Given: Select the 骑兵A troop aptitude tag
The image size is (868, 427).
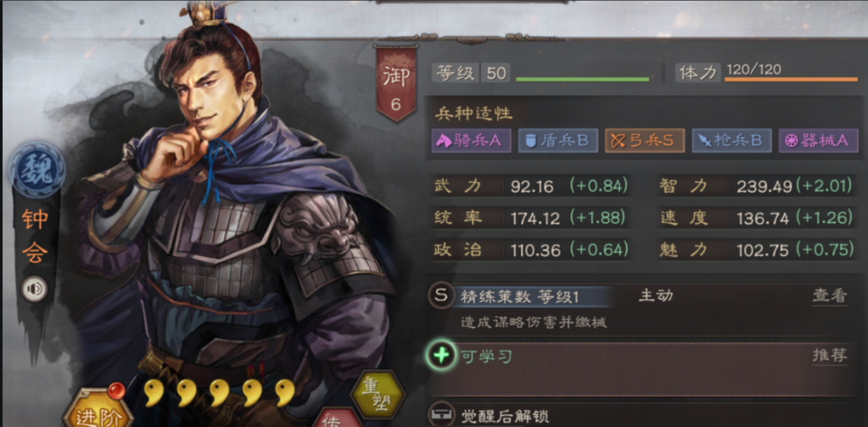Looking at the screenshot, I should pyautogui.click(x=471, y=141).
